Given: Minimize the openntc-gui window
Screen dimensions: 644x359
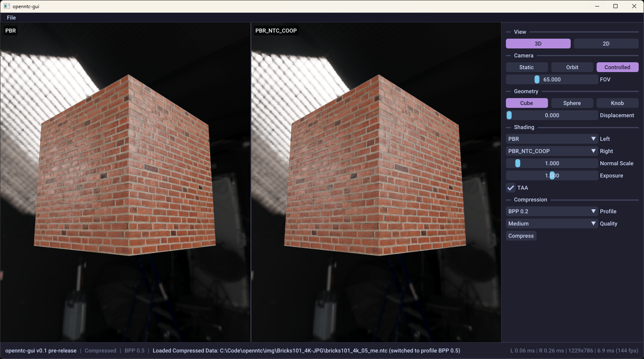Looking at the screenshot, I should click(x=597, y=6).
